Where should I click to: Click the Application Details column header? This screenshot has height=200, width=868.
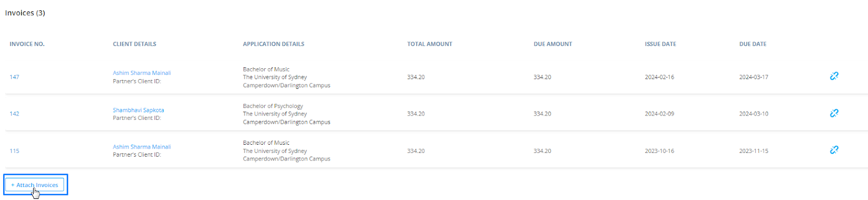273,44
